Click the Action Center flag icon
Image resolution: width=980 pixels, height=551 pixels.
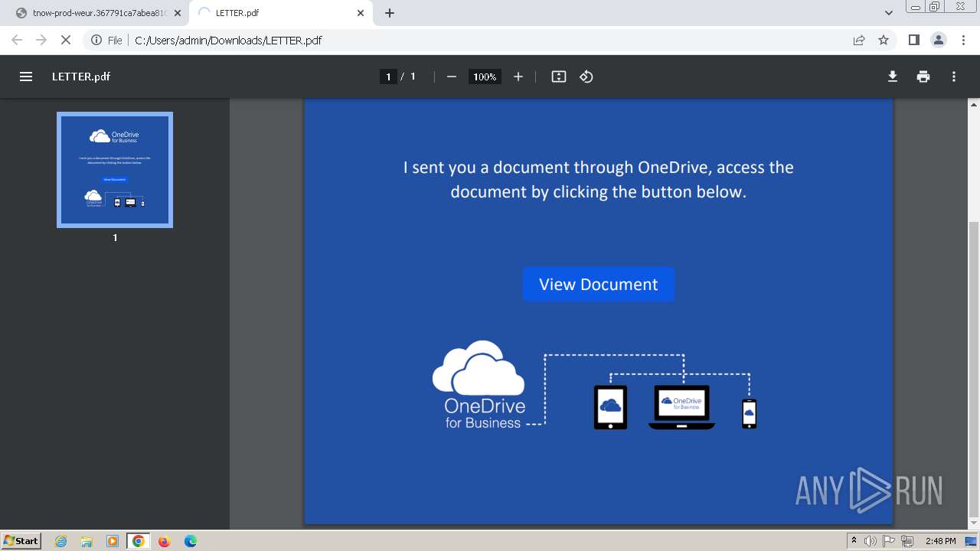890,541
